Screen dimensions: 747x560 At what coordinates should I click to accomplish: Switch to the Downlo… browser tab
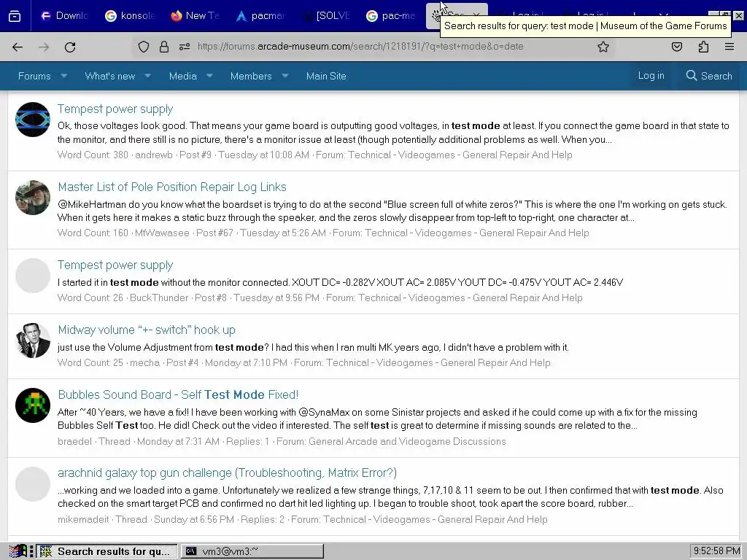click(x=65, y=16)
